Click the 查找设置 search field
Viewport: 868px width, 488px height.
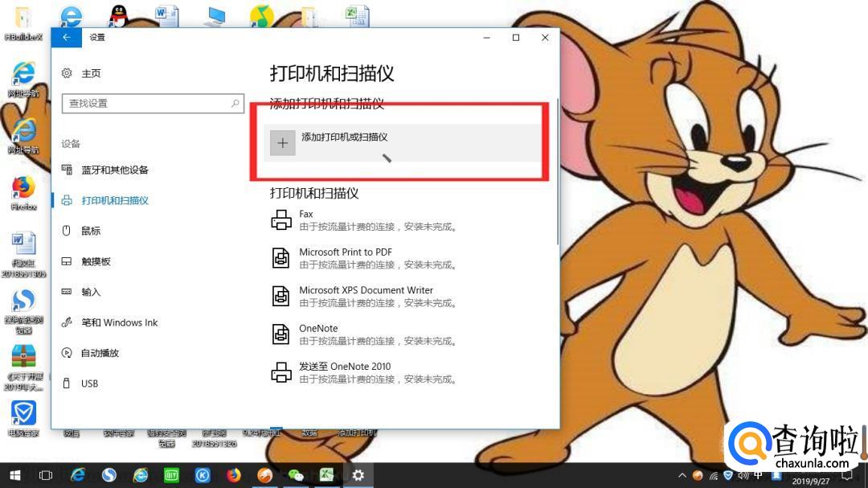[x=145, y=104]
